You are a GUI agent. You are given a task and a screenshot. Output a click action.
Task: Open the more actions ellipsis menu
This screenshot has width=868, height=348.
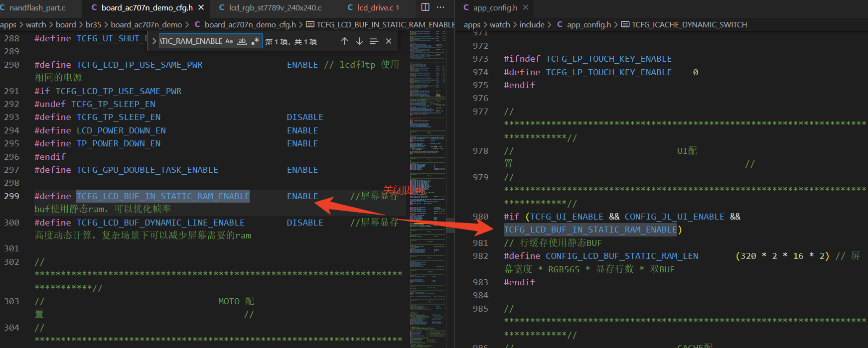click(440, 7)
